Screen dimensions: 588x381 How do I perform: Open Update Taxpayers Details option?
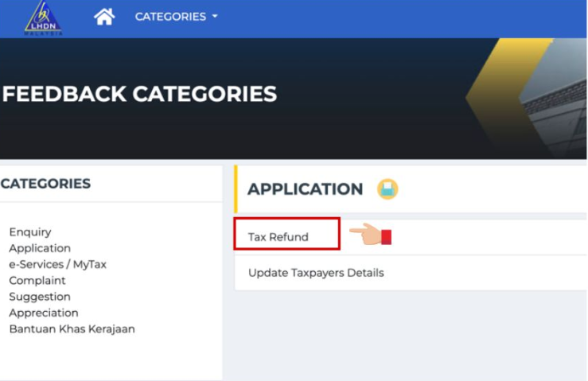[x=316, y=273]
